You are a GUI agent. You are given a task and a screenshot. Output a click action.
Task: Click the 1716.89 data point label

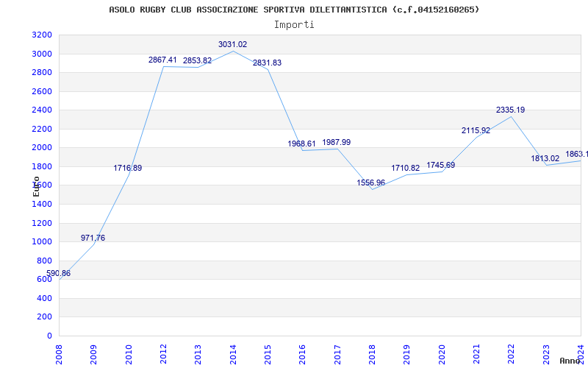click(x=128, y=169)
